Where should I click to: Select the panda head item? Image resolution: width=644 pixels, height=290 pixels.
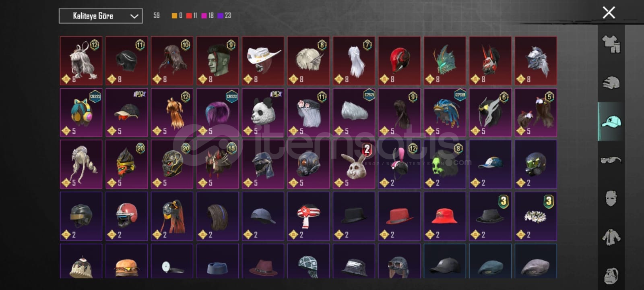tap(263, 112)
